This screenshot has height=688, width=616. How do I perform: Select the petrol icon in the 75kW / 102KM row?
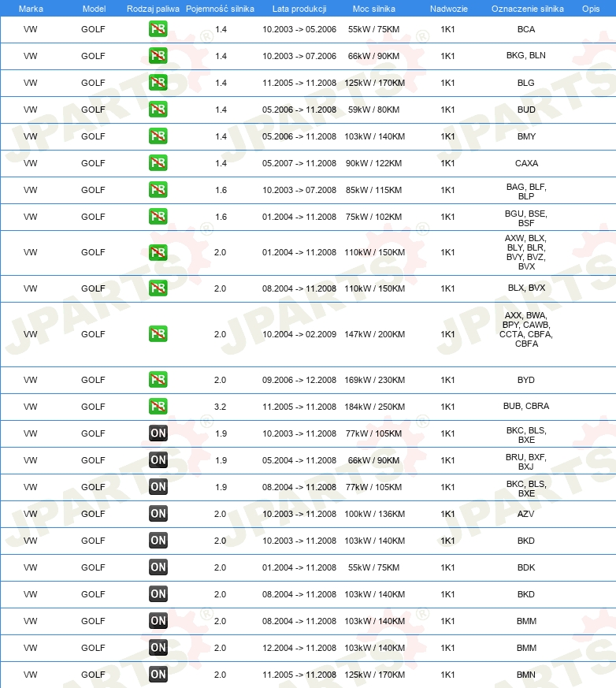point(158,216)
